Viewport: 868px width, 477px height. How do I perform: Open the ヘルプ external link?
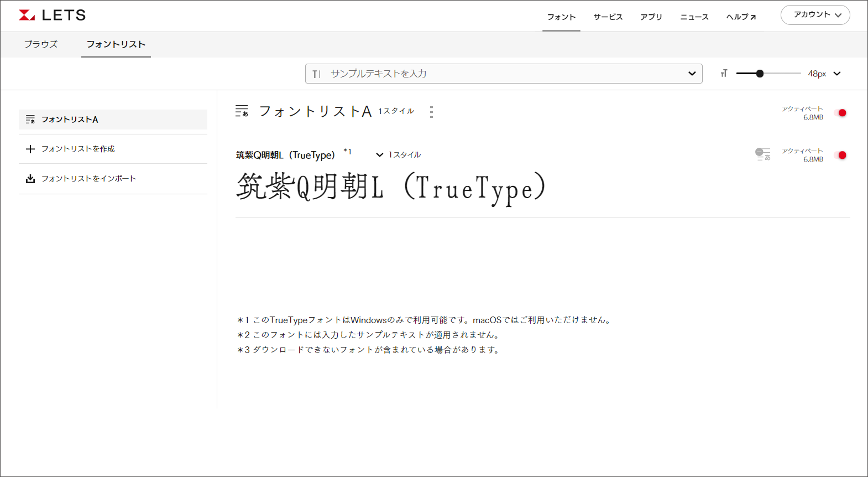click(x=741, y=17)
